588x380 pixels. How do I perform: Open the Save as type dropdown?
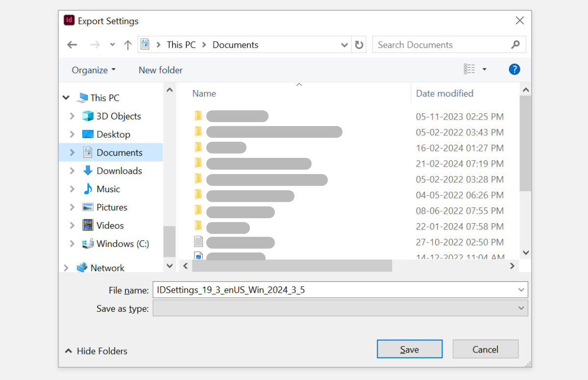pyautogui.click(x=521, y=308)
